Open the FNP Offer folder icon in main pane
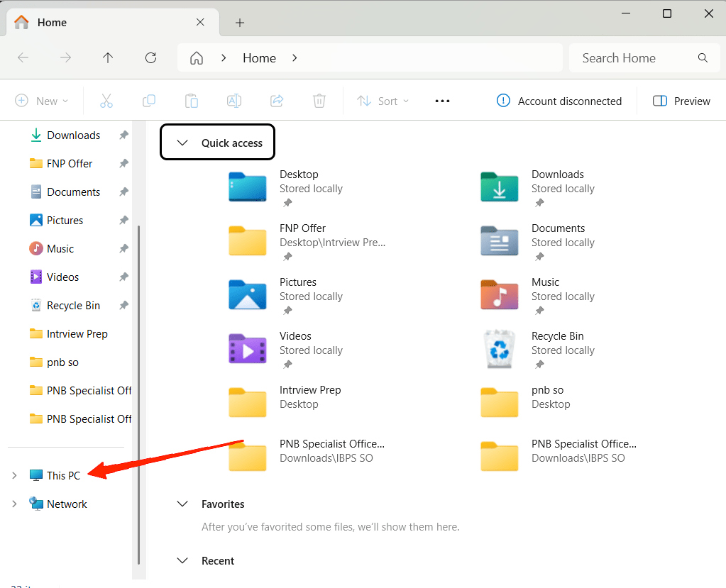The image size is (726, 588). point(248,240)
